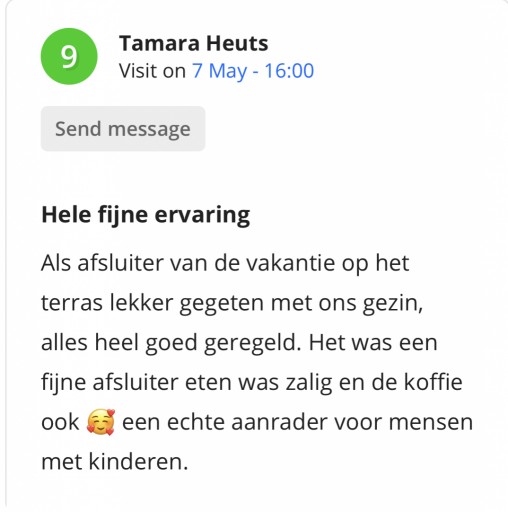Click the review title Hele fijne ervaring
The height and width of the screenshot is (512, 508).
[146, 215]
